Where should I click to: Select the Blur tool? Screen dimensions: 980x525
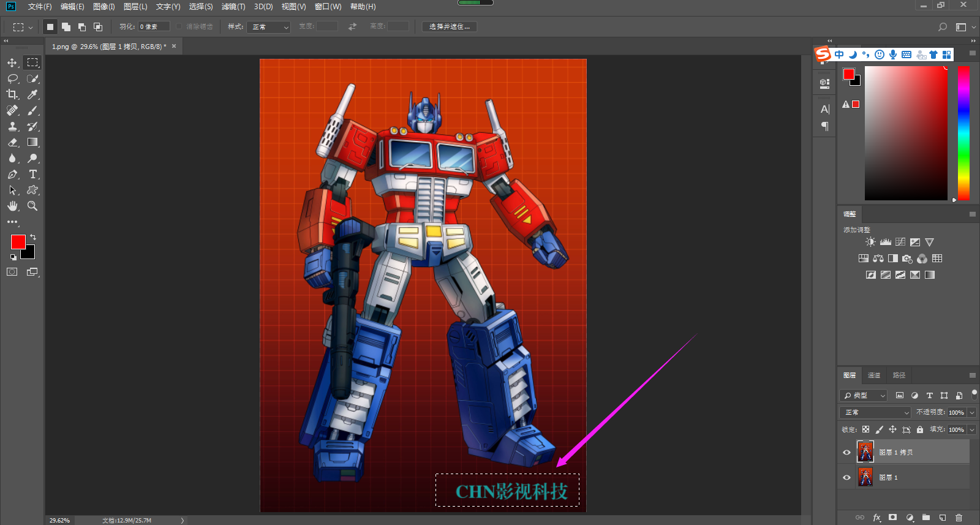(x=12, y=158)
